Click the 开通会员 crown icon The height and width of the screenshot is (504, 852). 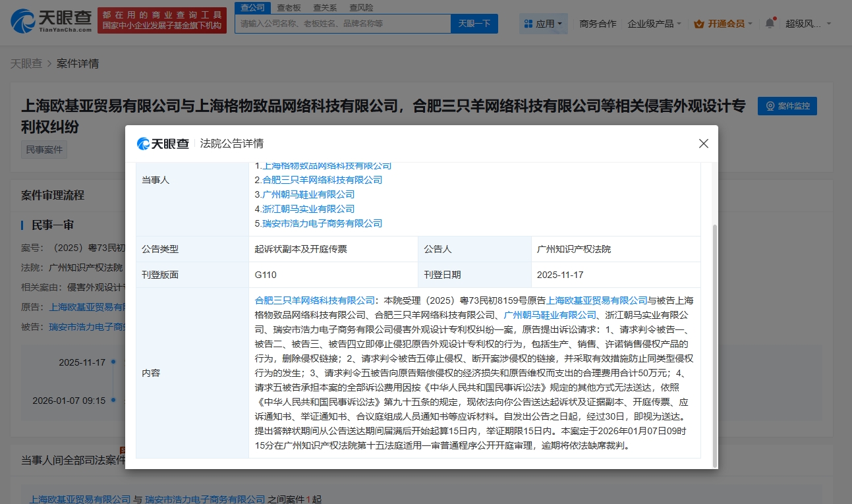coord(699,24)
